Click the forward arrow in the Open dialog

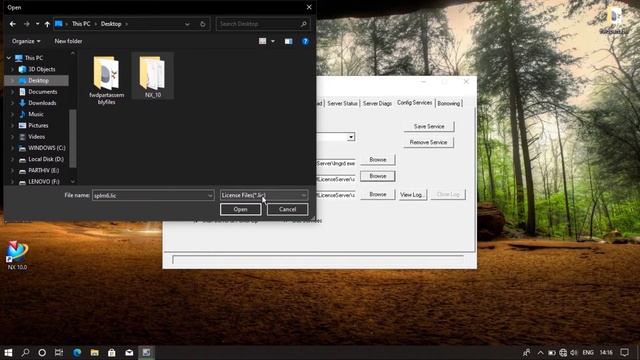[x=27, y=24]
